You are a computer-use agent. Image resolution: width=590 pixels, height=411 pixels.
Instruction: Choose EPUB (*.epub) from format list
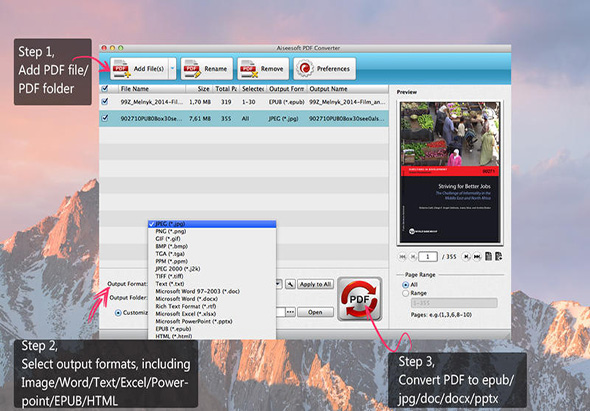[x=212, y=329]
